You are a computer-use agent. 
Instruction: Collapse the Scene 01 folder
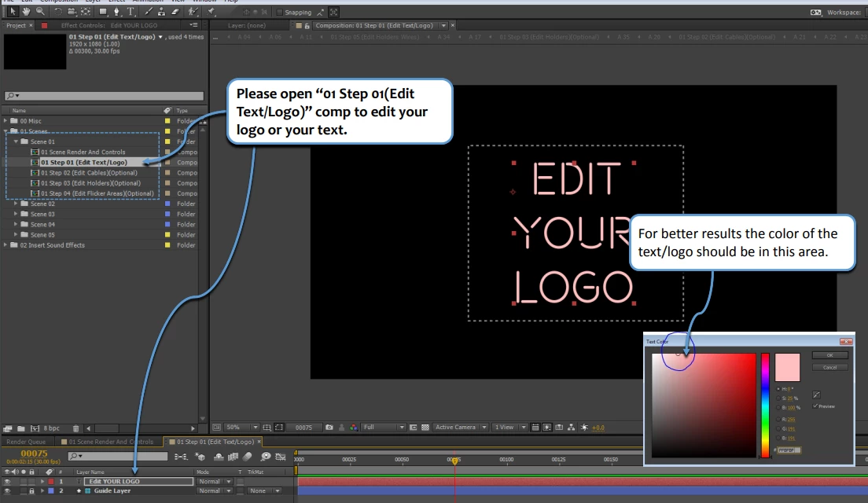(16, 141)
